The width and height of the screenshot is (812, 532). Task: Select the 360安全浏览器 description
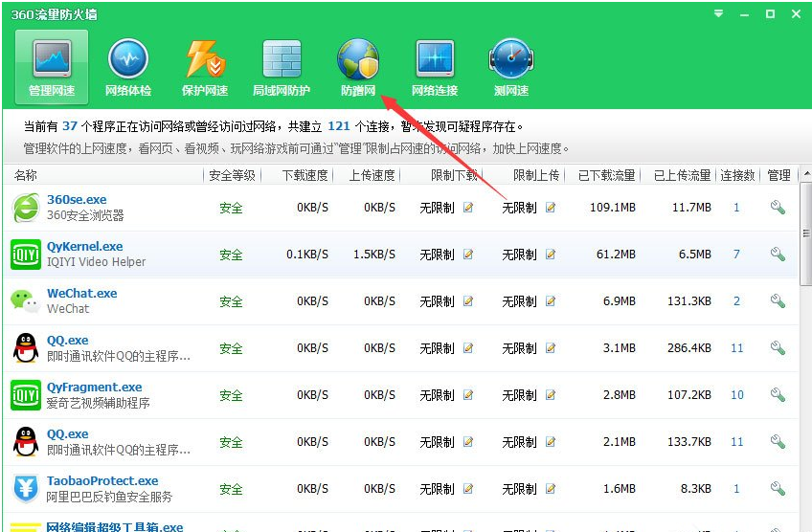(x=85, y=215)
